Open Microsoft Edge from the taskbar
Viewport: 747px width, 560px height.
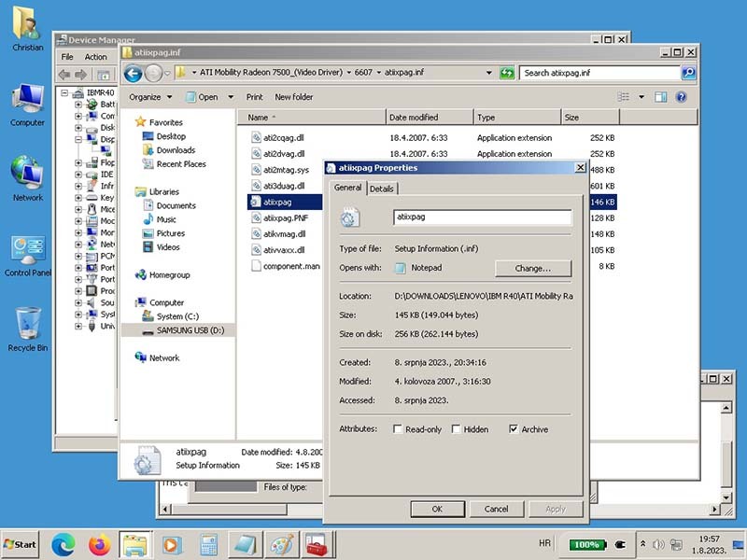(63, 543)
